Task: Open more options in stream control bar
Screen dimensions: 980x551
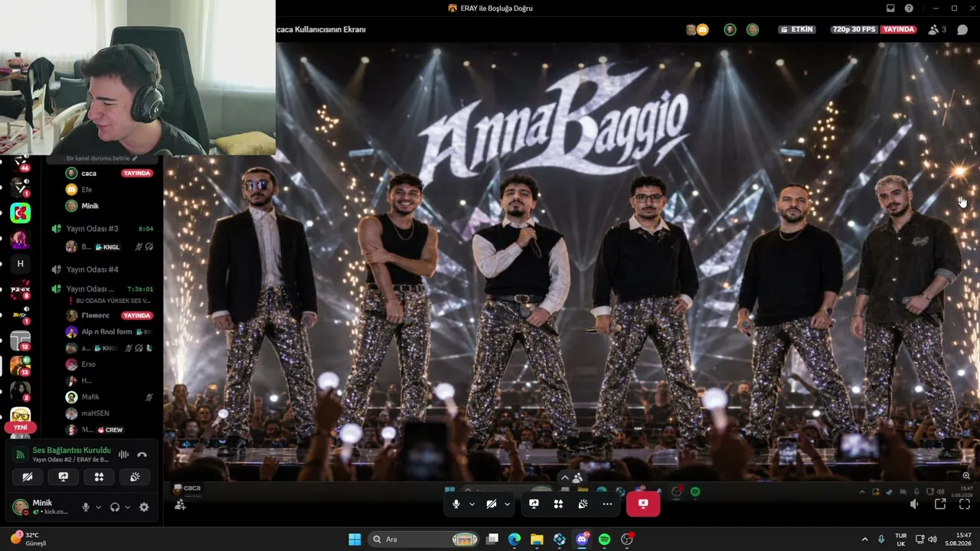Action: coord(607,504)
